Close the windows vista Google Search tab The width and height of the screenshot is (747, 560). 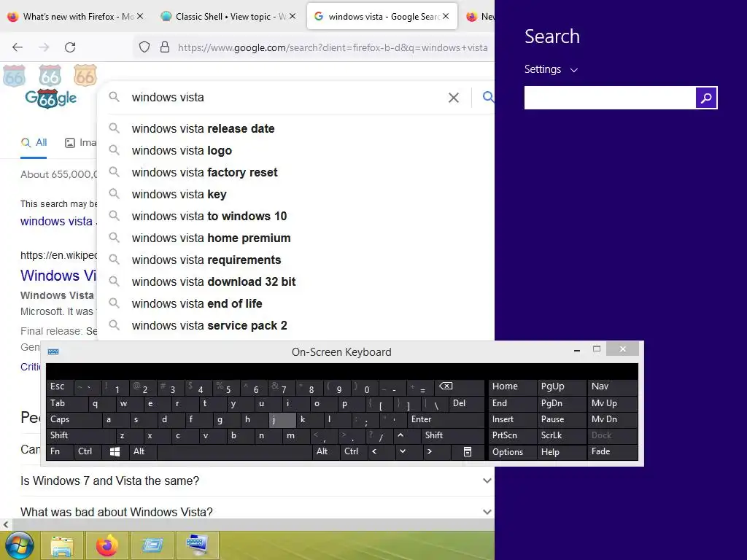[x=446, y=16]
